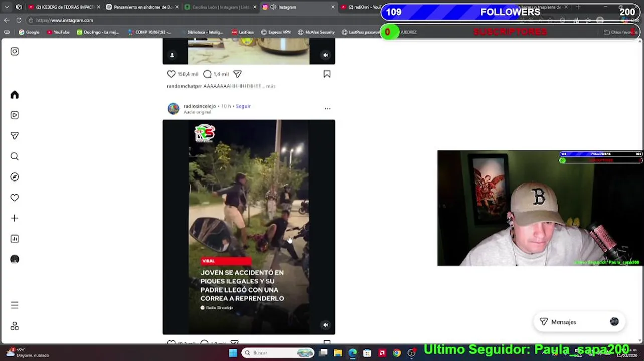Open the Express VPN bookmark

(x=276, y=32)
